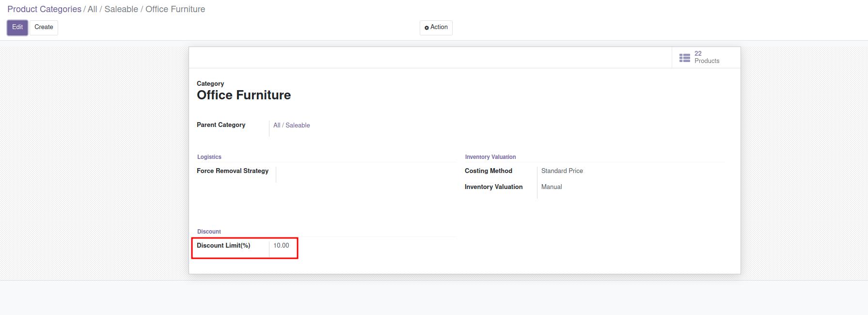Select the Office Furniture category title

[x=244, y=95]
